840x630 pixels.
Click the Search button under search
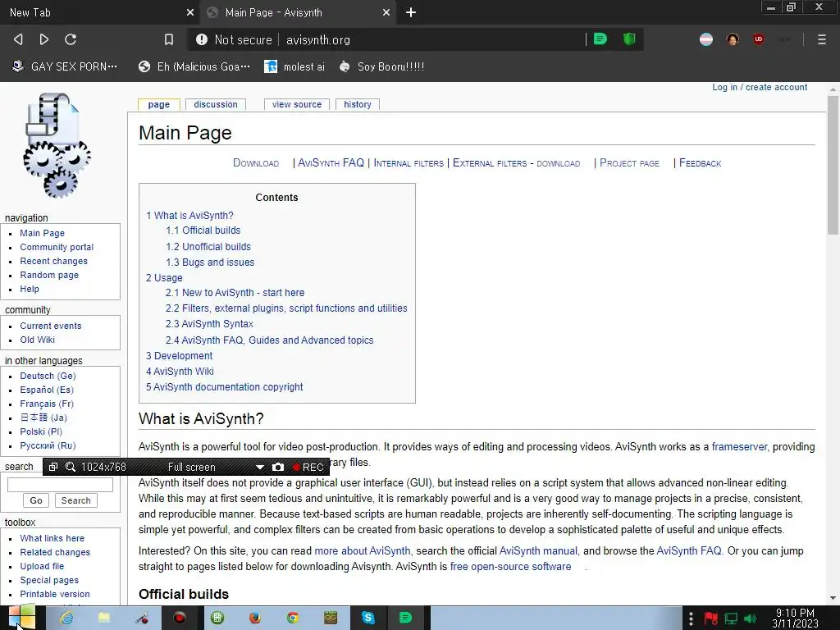75,500
